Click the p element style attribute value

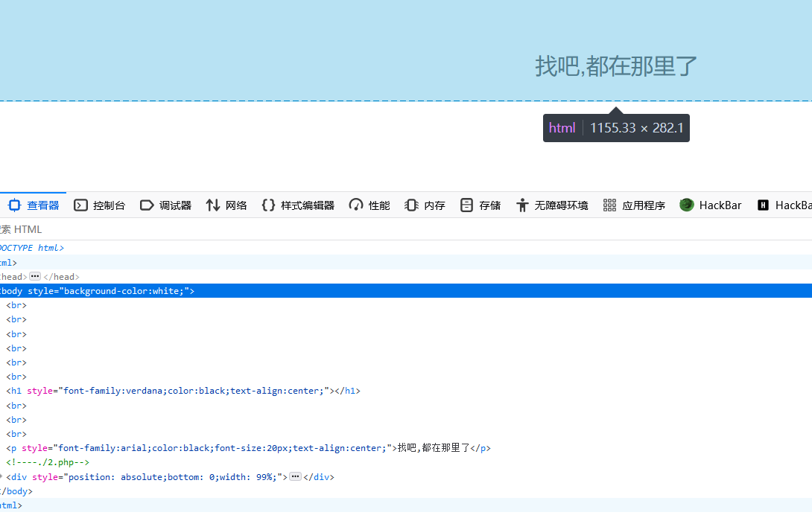click(223, 448)
